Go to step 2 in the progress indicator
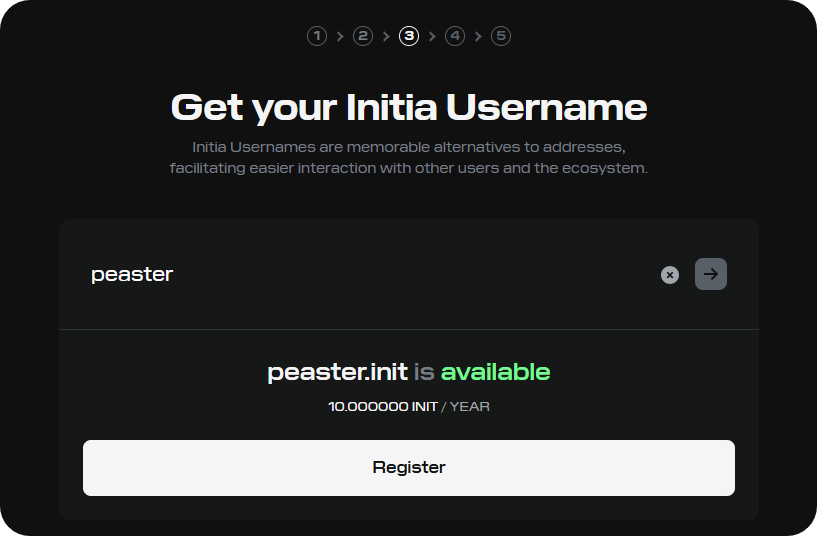 point(363,36)
